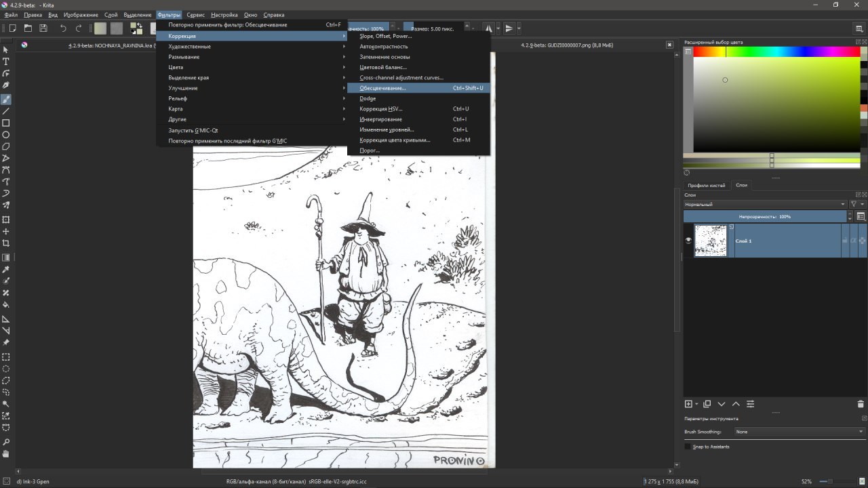Choose Обесцвечивание… from Коррекция submenu
The height and width of the screenshot is (488, 868).
[x=418, y=88]
